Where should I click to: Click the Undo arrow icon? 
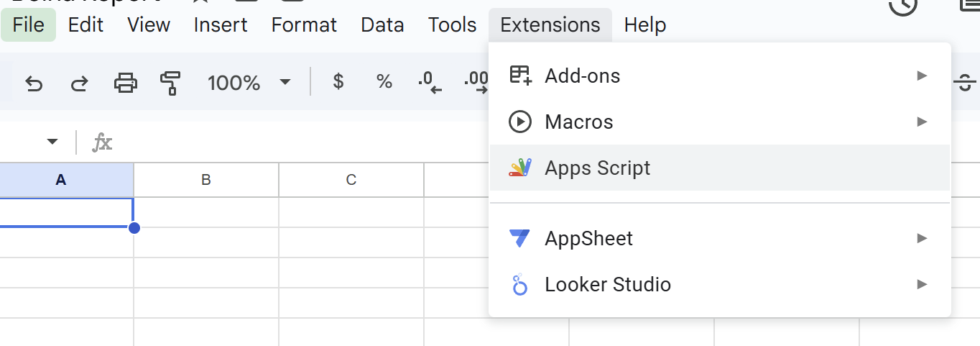pyautogui.click(x=34, y=83)
